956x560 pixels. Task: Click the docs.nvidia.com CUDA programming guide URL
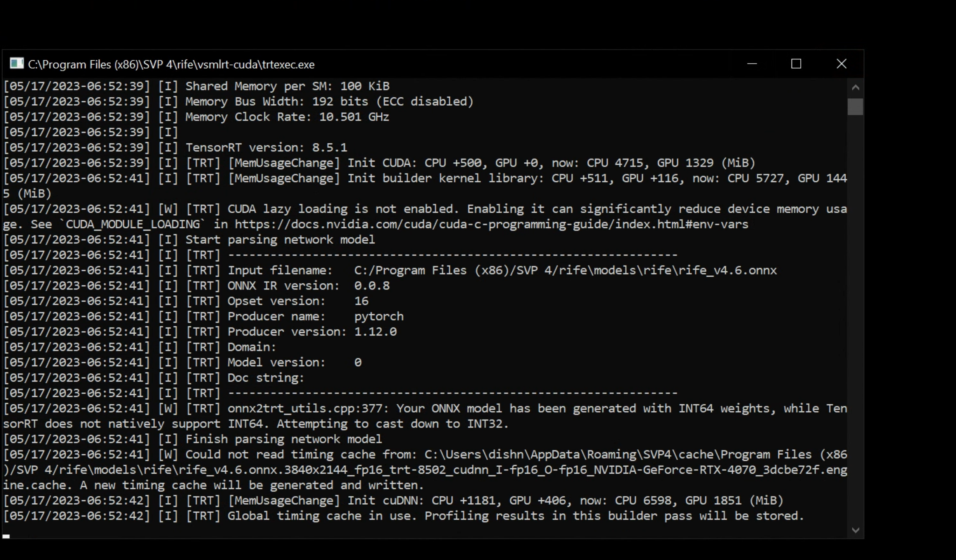tap(491, 224)
